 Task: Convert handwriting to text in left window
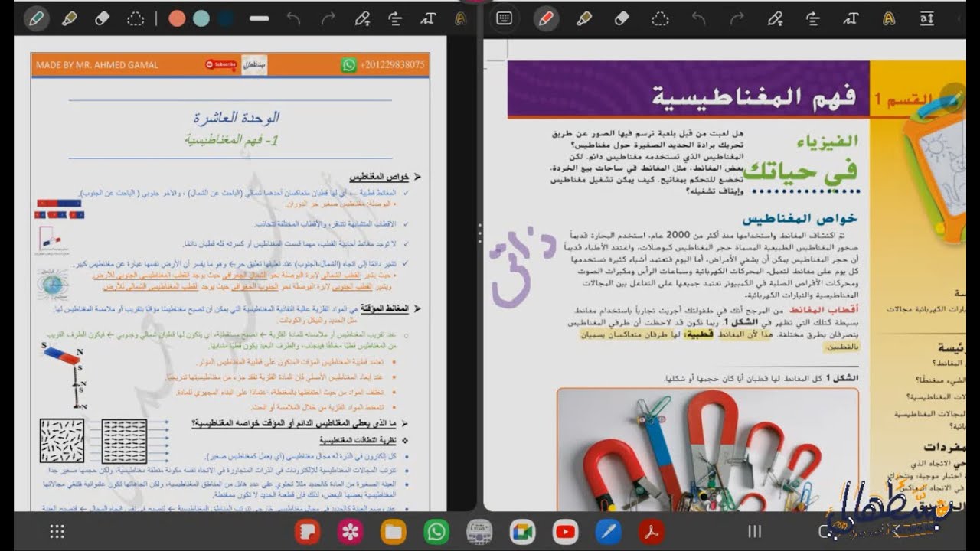point(428,18)
